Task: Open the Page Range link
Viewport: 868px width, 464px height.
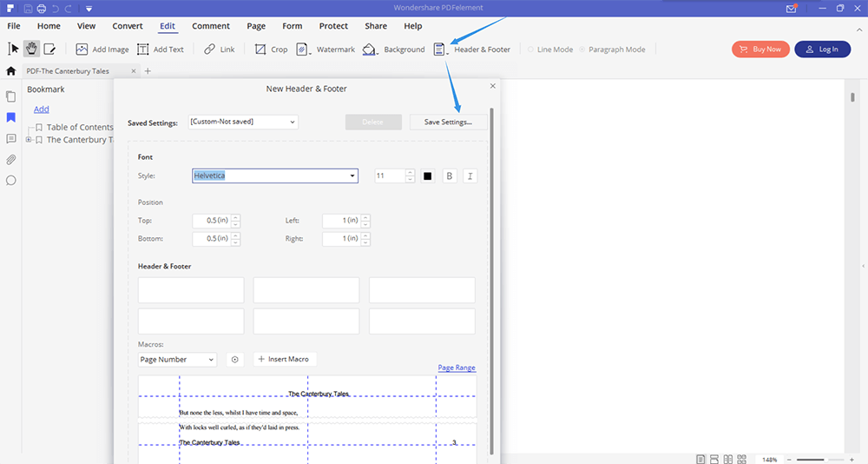Action: pos(457,368)
